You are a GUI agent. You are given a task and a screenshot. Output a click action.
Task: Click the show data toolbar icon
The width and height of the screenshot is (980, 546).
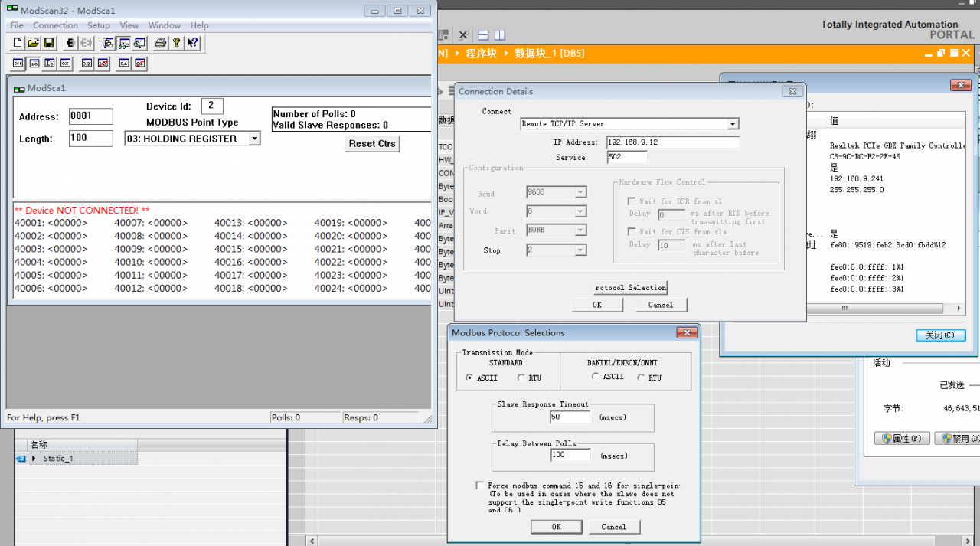(123, 43)
